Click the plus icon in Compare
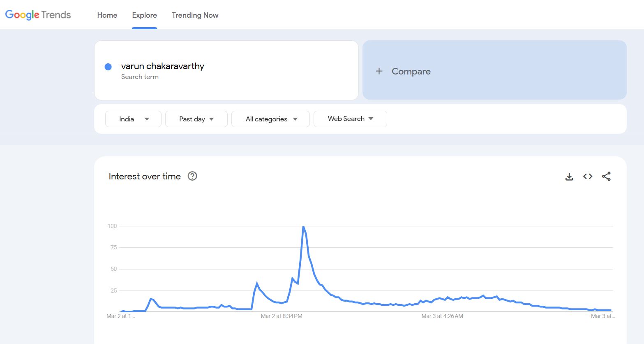The image size is (644, 344). click(379, 71)
